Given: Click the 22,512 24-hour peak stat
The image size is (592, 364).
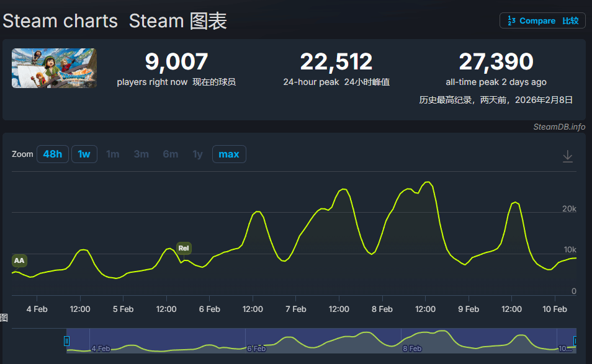Looking at the screenshot, I should pos(336,62).
